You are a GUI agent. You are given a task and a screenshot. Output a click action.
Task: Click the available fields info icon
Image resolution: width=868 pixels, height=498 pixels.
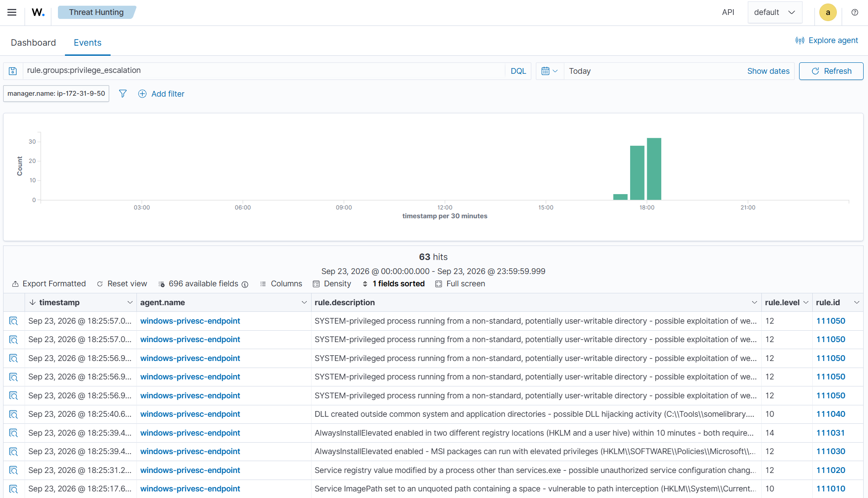pyautogui.click(x=245, y=284)
